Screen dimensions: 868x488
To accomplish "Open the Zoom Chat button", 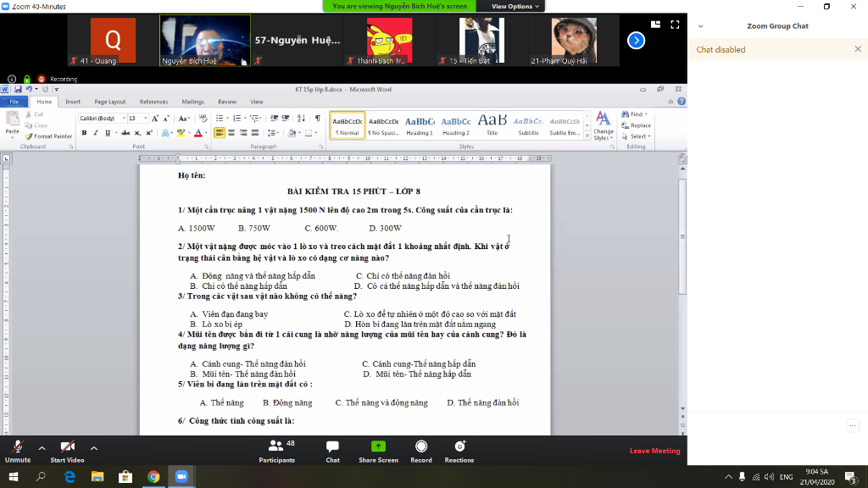I will tap(332, 452).
